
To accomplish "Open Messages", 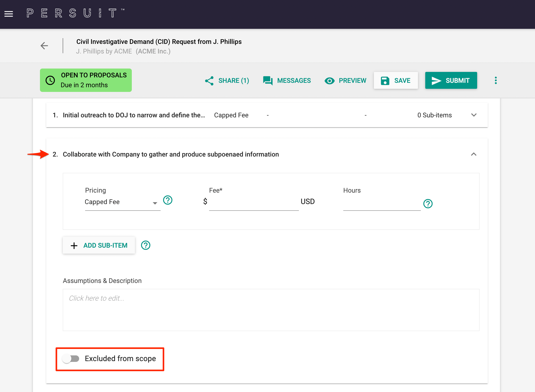I will (287, 80).
